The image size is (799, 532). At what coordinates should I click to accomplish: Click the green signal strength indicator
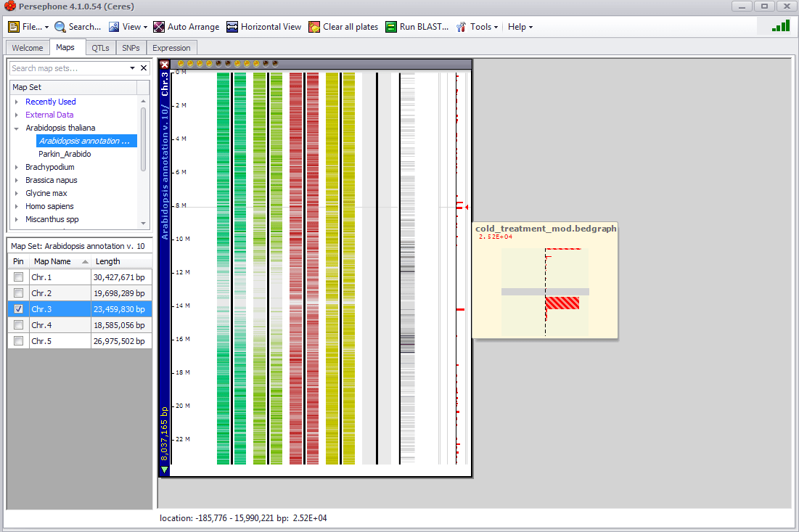pos(779,25)
